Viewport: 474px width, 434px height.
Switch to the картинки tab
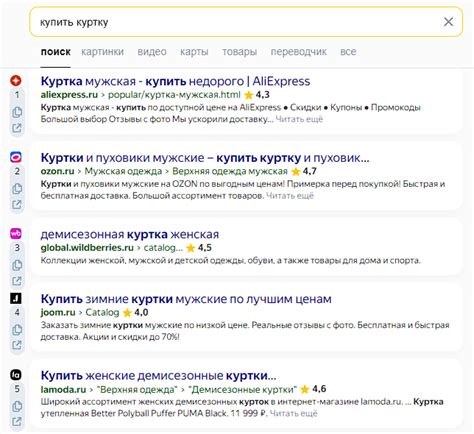[x=102, y=52]
